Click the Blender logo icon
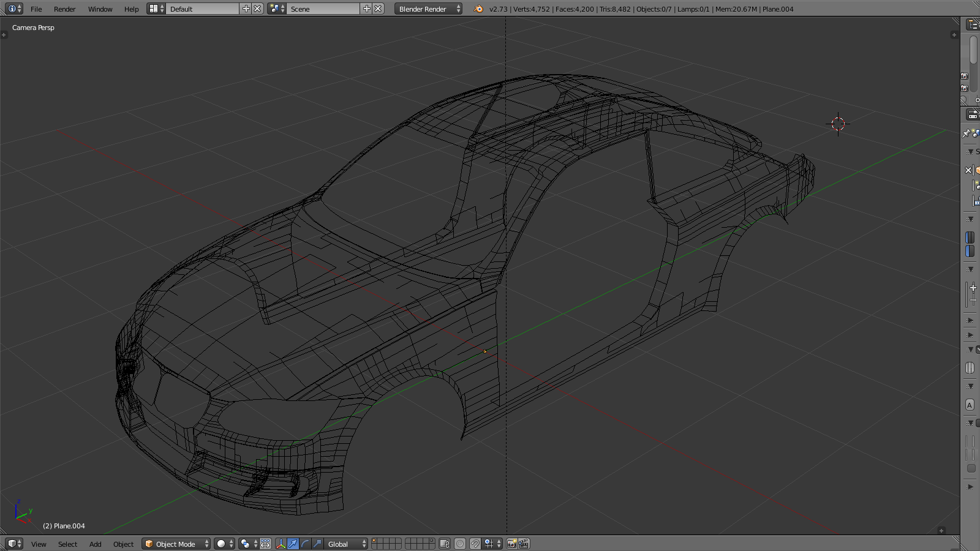Image resolution: width=980 pixels, height=551 pixels. [x=478, y=9]
